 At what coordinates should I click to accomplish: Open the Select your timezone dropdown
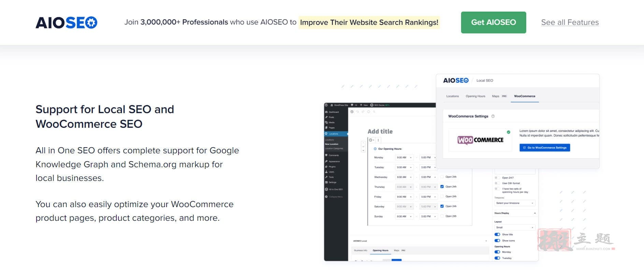click(515, 203)
